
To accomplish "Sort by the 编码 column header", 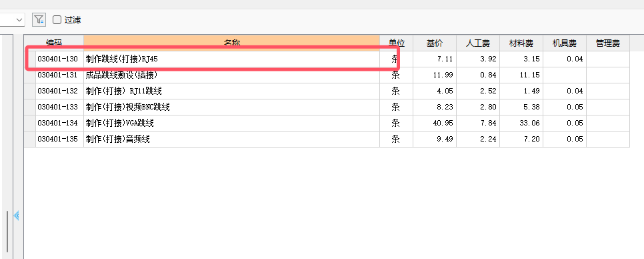I will (54, 43).
